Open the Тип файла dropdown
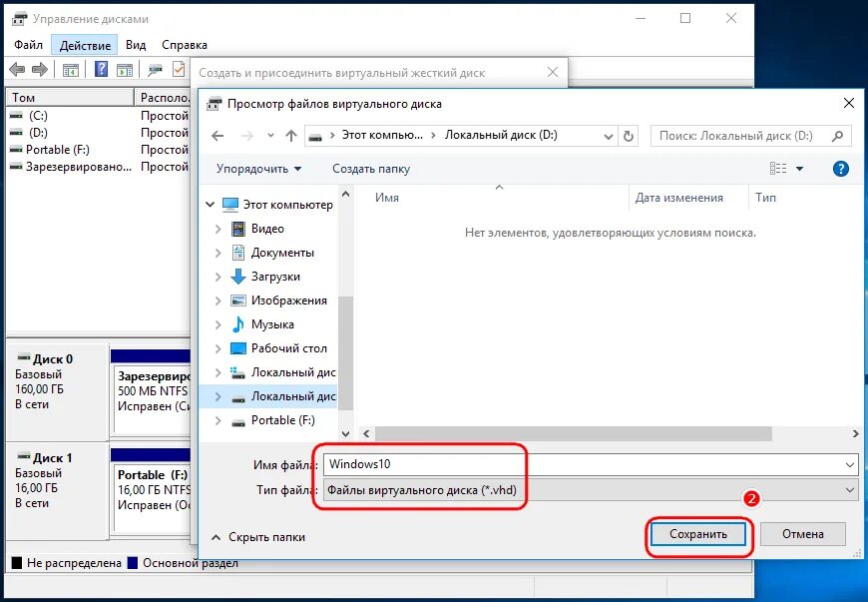 [x=850, y=490]
